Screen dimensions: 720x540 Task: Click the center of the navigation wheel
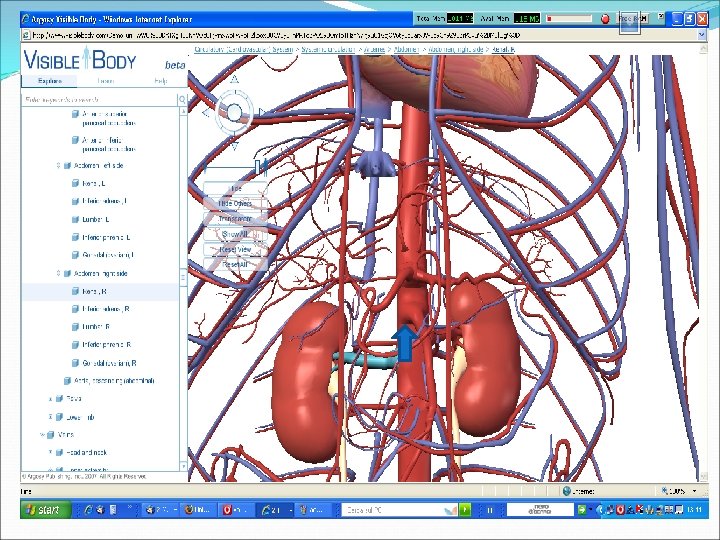tap(234, 112)
